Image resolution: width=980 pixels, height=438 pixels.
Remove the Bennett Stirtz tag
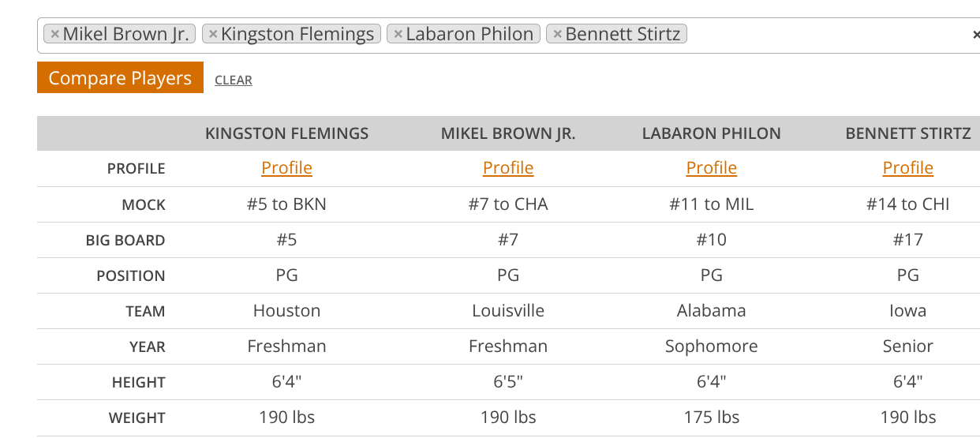(x=557, y=35)
